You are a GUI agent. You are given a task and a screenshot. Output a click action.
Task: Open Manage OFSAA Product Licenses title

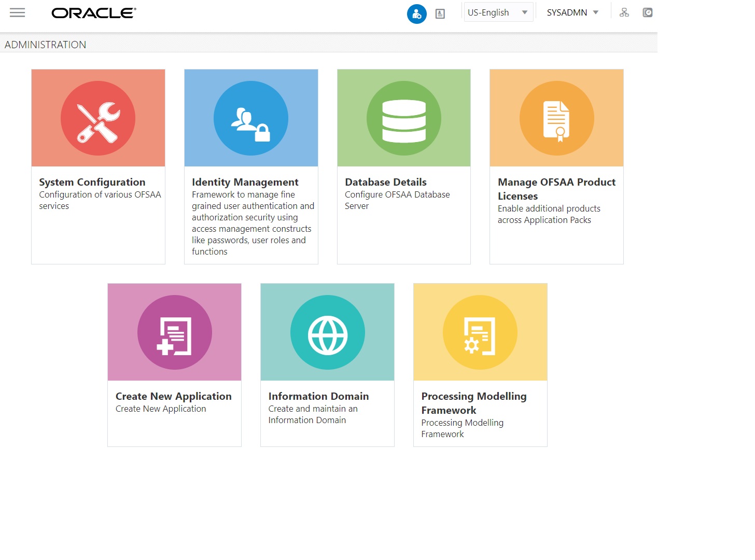point(557,189)
